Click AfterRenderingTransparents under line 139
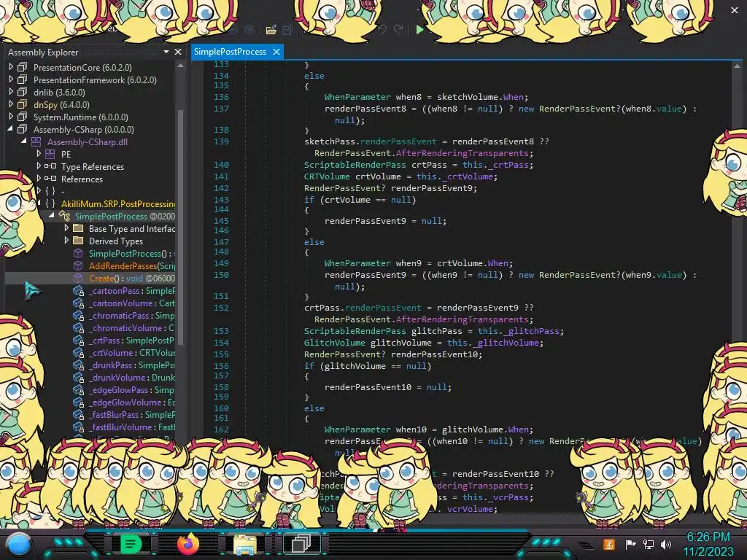This screenshot has height=560, width=747. tap(462, 153)
